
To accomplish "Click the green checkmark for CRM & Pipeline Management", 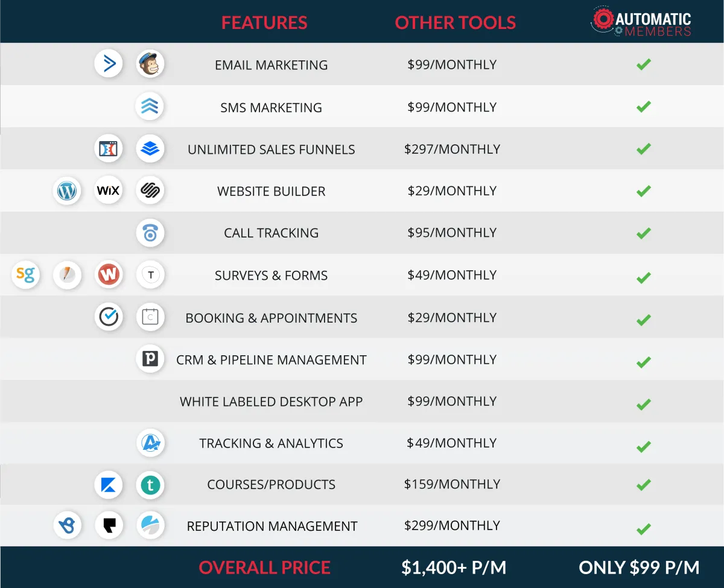I will coord(644,362).
